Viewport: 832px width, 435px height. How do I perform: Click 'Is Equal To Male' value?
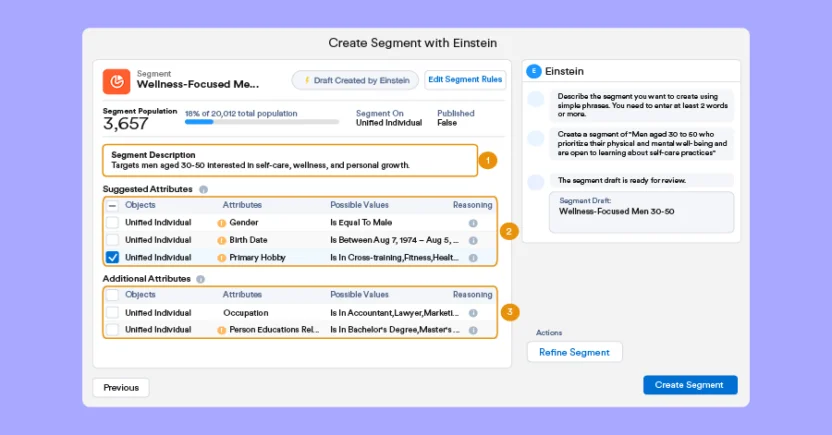[x=361, y=223]
